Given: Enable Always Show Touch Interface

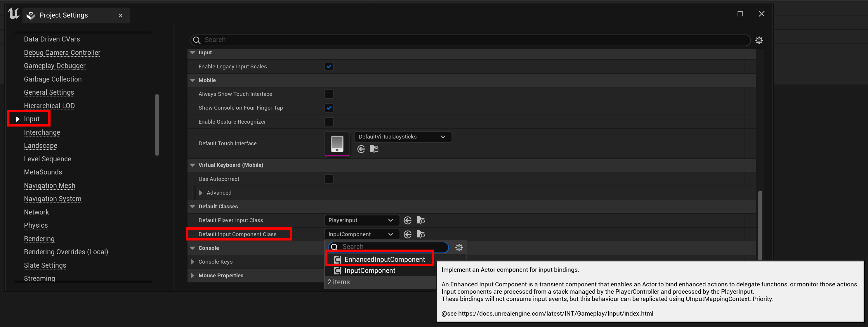Looking at the screenshot, I should coord(329,94).
